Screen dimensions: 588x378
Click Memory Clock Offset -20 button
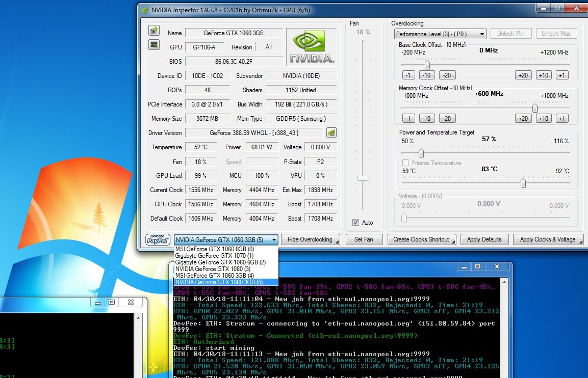point(447,118)
